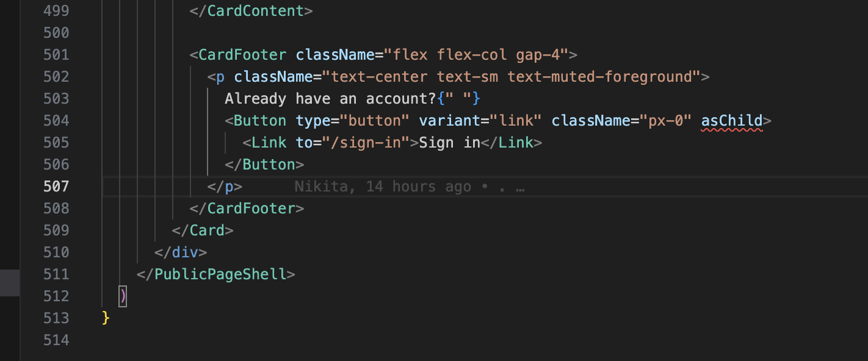868x361 pixels.
Task: Click the highlighted closing parenthesis on line 512
Action: (123, 296)
